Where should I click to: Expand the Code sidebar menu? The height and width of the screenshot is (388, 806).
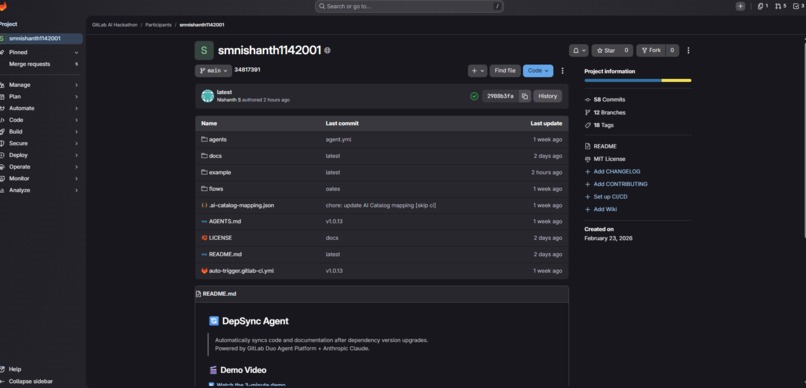[x=41, y=120]
